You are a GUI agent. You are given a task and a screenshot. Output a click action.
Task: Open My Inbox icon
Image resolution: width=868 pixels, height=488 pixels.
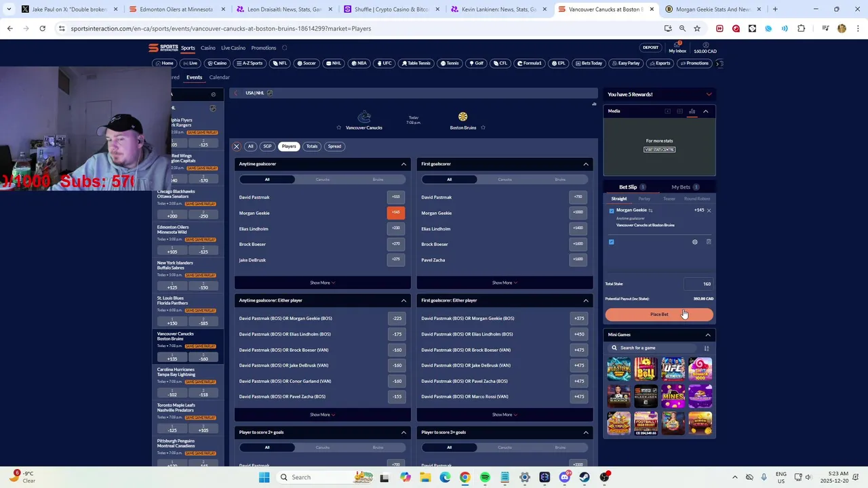pos(677,45)
